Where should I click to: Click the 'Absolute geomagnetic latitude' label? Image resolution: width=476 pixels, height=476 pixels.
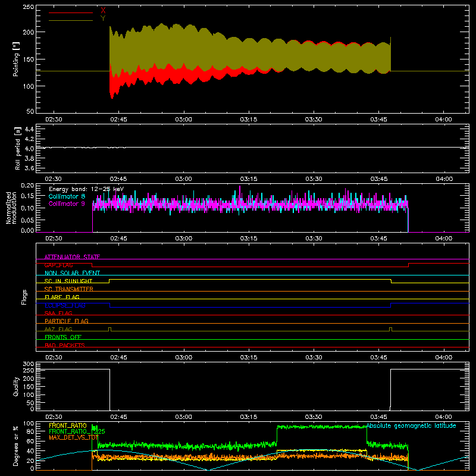pos(411,425)
